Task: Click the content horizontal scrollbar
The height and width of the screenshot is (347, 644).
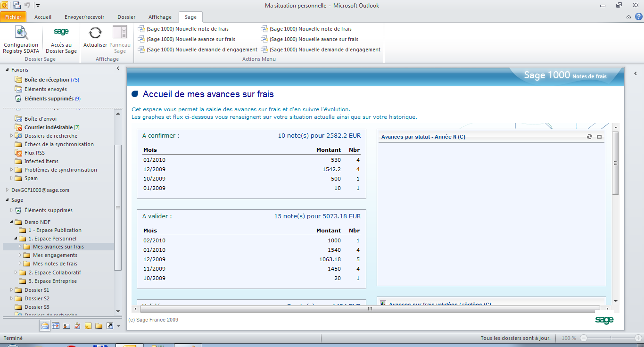Action: (x=370, y=309)
